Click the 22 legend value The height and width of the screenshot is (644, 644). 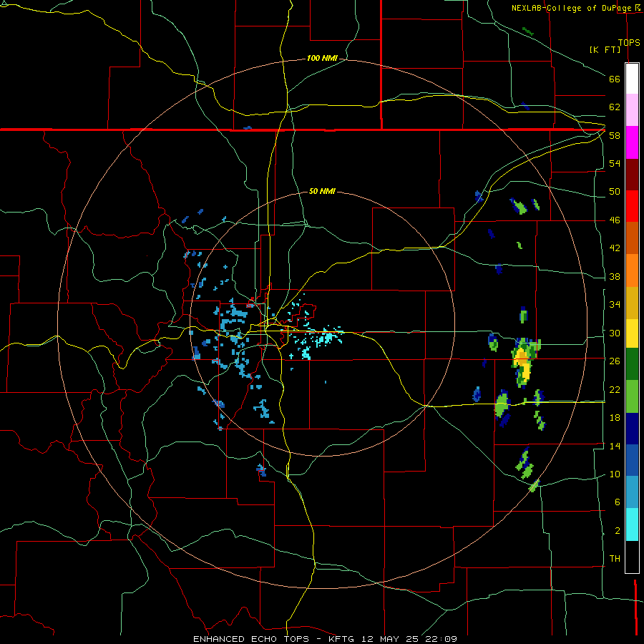[615, 389]
